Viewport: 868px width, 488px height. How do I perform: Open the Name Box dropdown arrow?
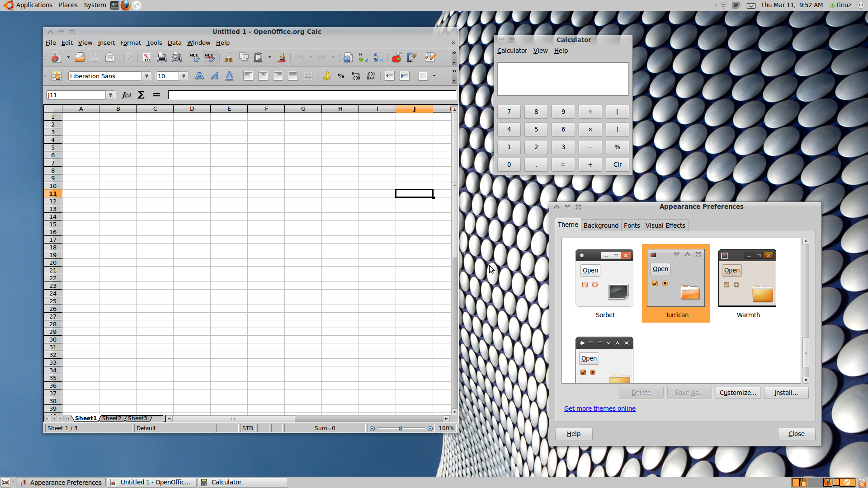point(110,95)
